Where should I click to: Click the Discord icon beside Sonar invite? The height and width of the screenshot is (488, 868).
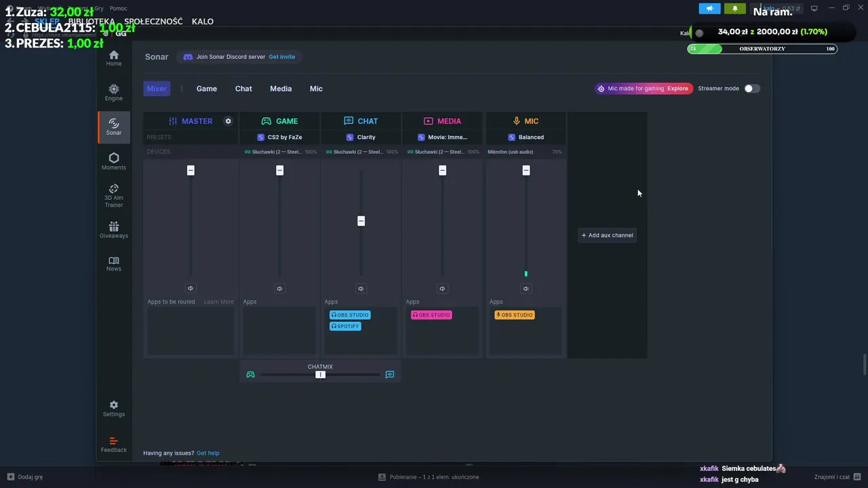(x=188, y=57)
